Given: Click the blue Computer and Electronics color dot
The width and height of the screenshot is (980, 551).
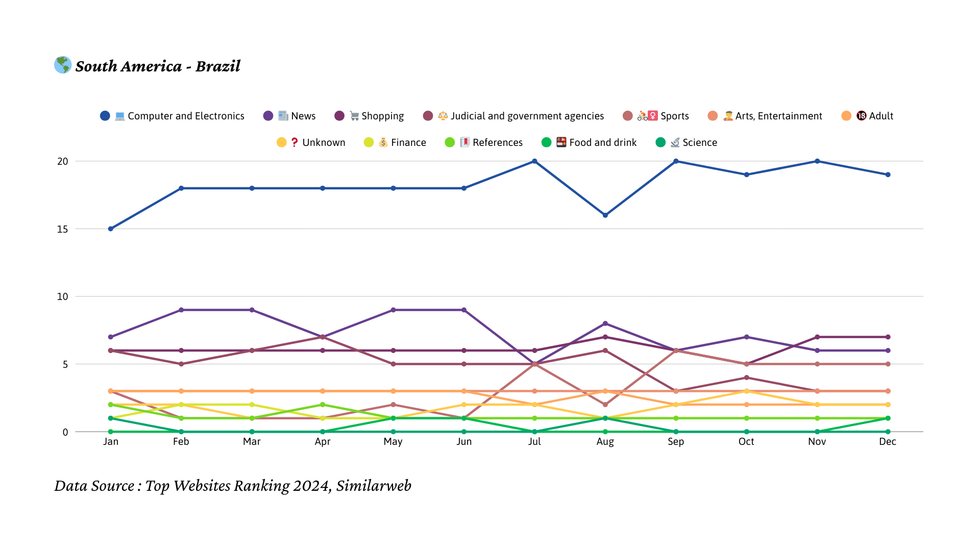Looking at the screenshot, I should [x=105, y=116].
